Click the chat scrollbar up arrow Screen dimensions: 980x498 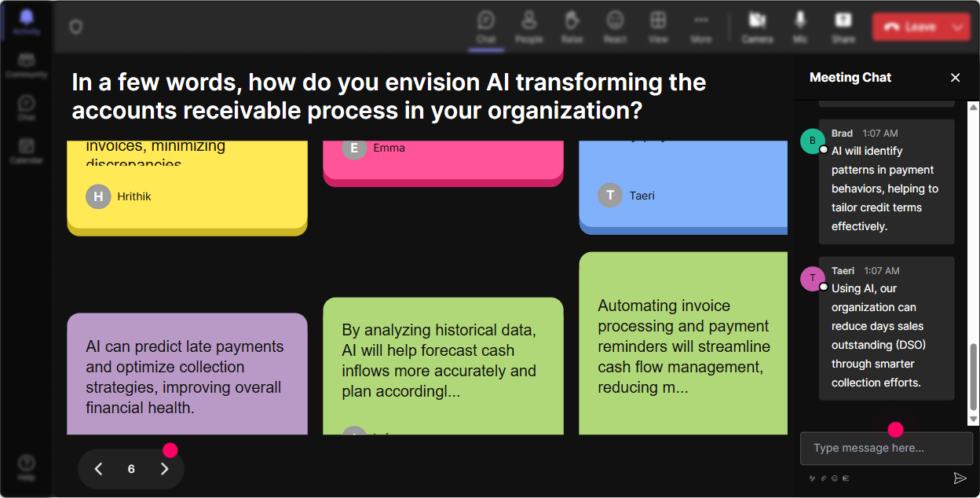click(974, 107)
